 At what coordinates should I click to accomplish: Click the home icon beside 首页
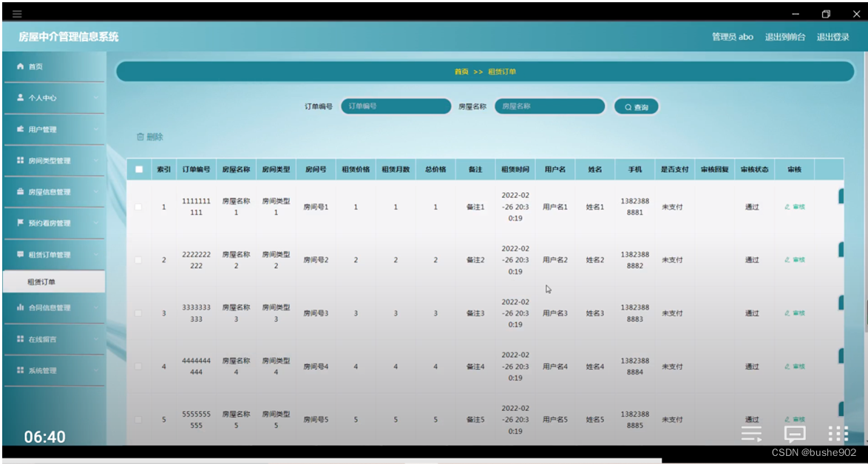[21, 66]
